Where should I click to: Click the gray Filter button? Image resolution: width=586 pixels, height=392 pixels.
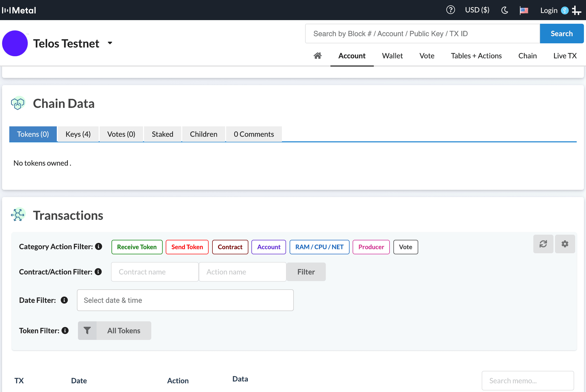[306, 272]
